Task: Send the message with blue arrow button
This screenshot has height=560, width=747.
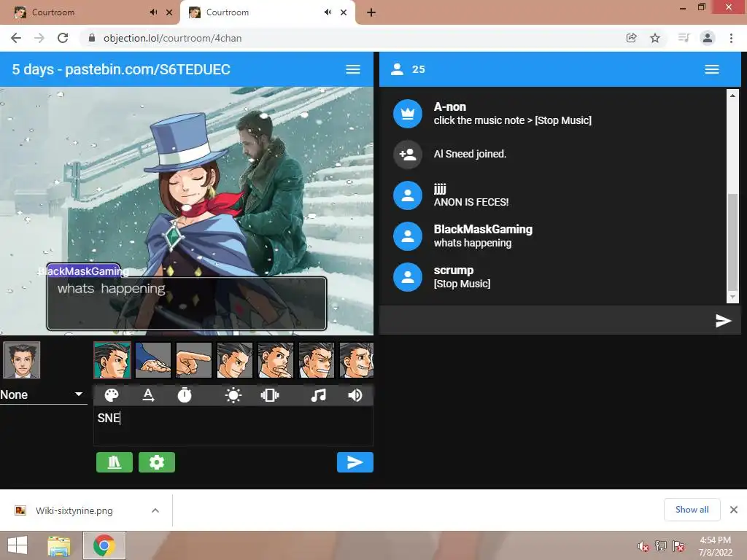Action: (355, 462)
